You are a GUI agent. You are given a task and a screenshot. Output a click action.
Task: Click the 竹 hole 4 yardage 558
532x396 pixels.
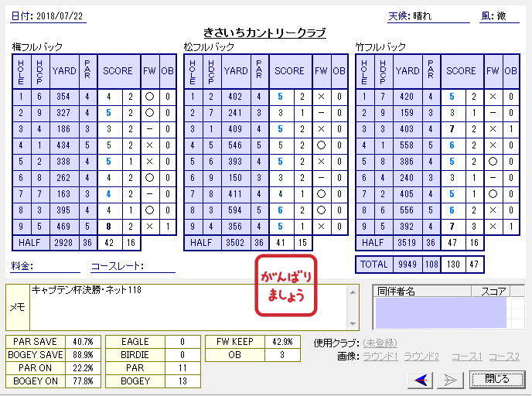coord(408,145)
